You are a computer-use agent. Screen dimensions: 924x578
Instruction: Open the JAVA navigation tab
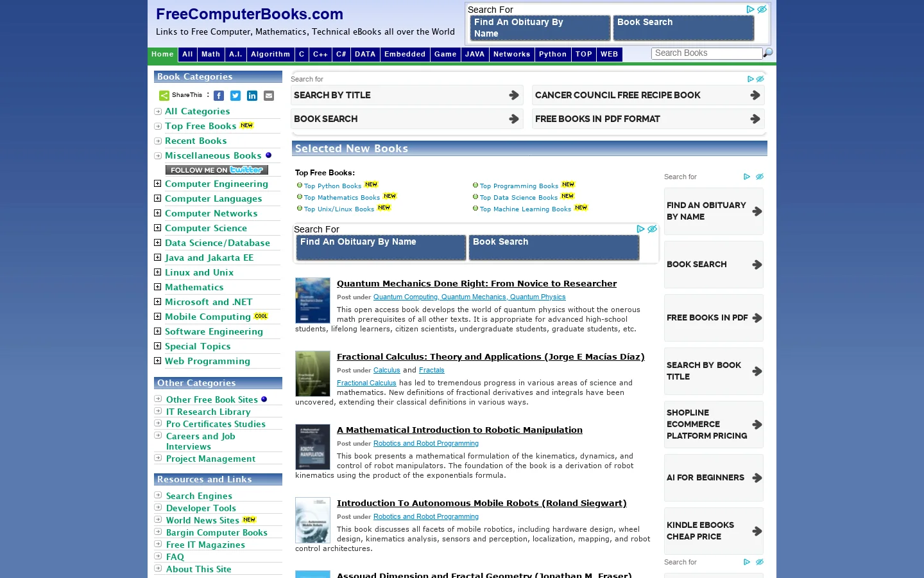tap(475, 55)
